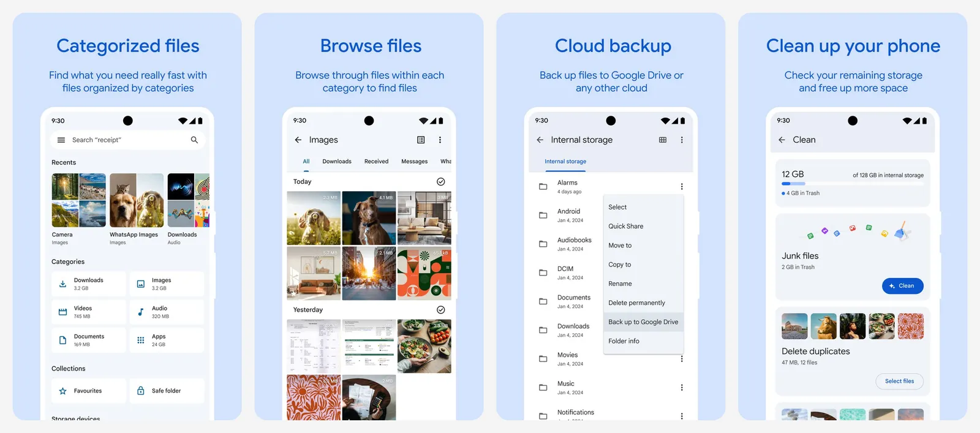Viewport: 980px width, 433px height.
Task: Switch to grid view in Internal storage
Action: pyautogui.click(x=663, y=140)
